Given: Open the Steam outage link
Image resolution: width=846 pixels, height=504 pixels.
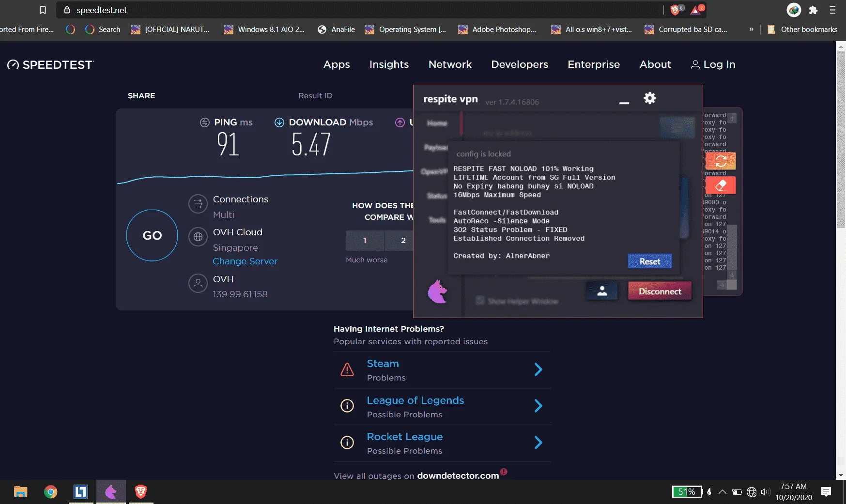Looking at the screenshot, I should (x=383, y=364).
